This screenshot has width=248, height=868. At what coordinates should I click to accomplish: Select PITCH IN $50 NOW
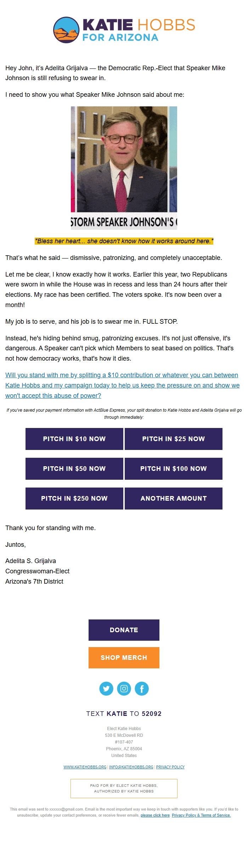[x=74, y=468]
